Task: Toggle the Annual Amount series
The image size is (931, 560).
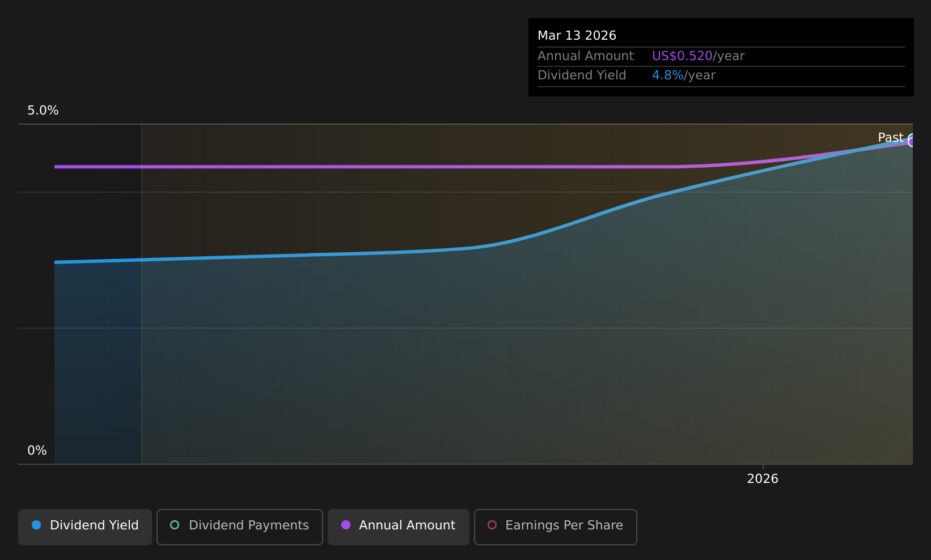Action: (x=399, y=527)
